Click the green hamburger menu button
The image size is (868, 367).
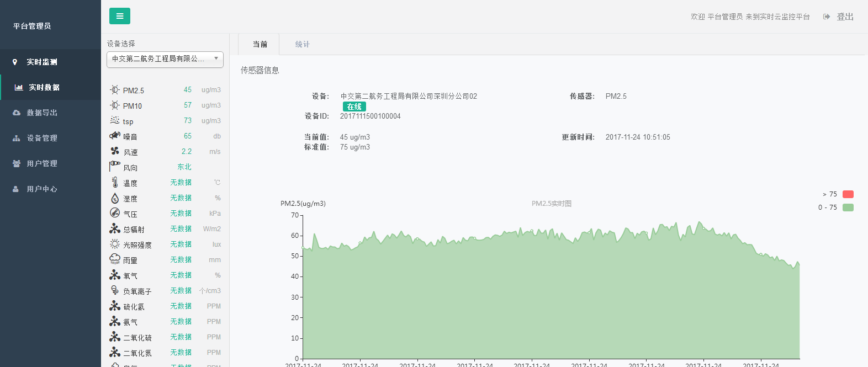[x=120, y=16]
